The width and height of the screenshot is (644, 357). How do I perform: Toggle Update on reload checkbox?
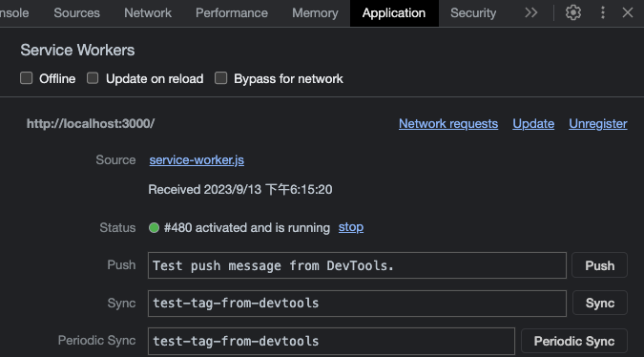click(93, 78)
